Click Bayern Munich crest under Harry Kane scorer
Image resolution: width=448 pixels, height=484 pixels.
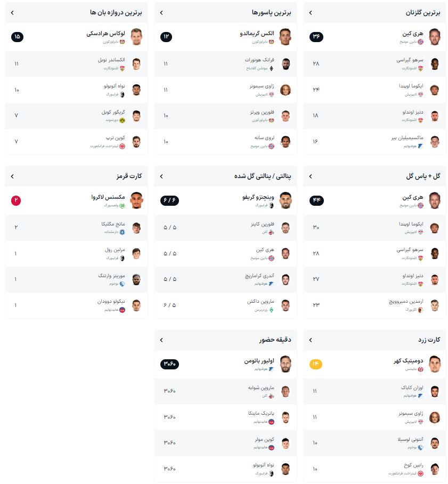pyautogui.click(x=420, y=42)
